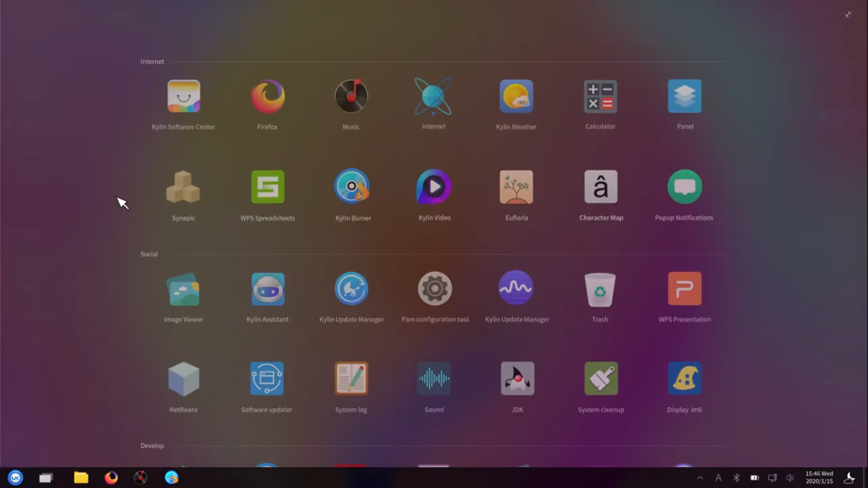Launch Kylin Software Center
868x488 pixels.
point(183,96)
